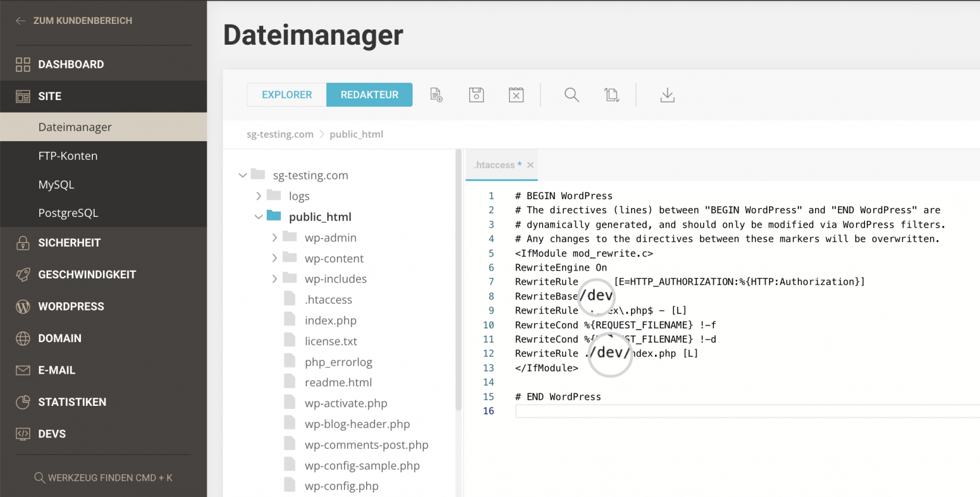Click the back arrow to Kundenbereich

21,20
